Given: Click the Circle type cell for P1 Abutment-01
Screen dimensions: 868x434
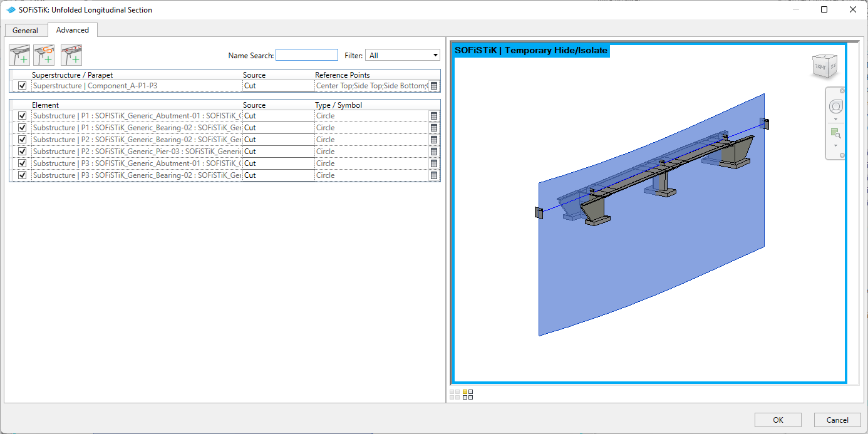Looking at the screenshot, I should (x=371, y=116).
